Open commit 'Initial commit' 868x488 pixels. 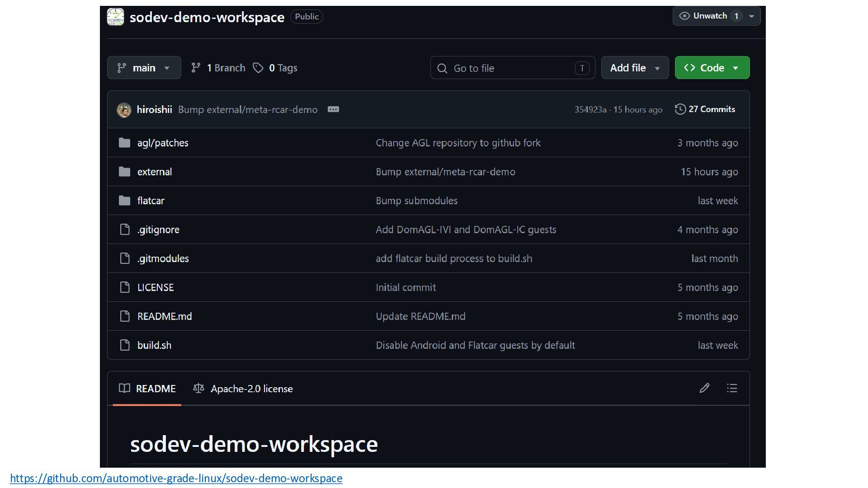click(406, 287)
